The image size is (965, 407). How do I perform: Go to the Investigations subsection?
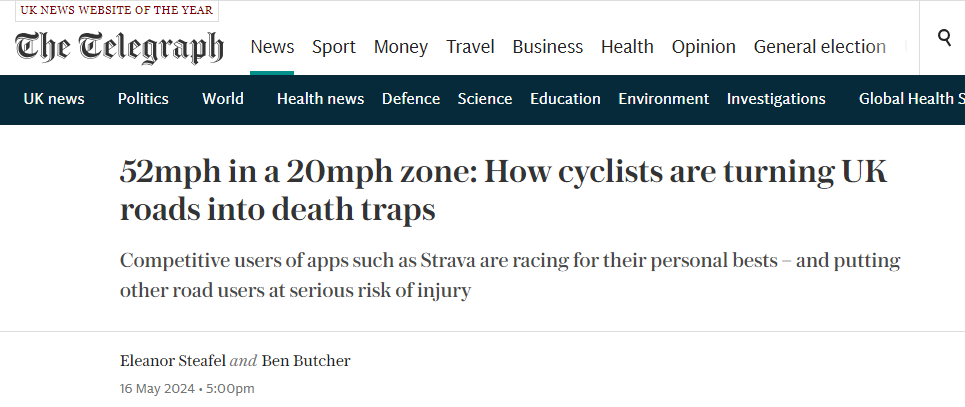click(x=776, y=99)
